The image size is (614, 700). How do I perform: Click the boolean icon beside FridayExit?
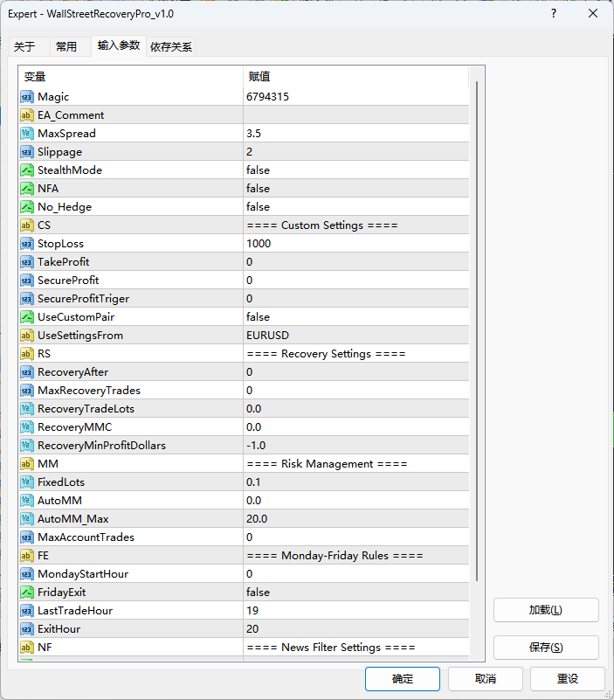click(26, 593)
